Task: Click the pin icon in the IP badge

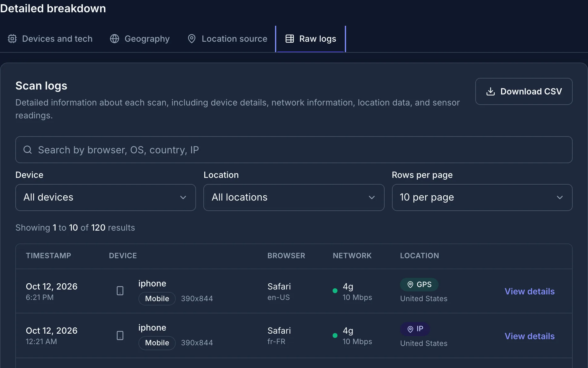Action: (410, 329)
